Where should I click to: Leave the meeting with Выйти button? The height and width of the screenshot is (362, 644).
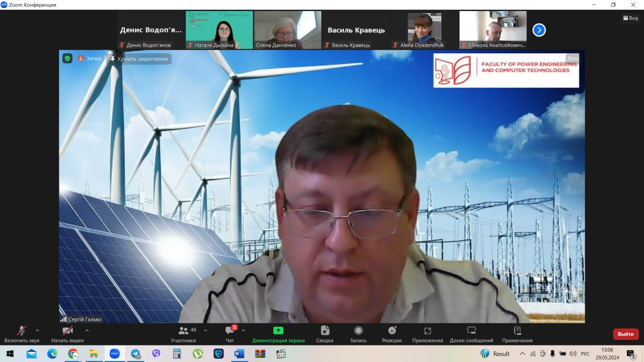(625, 334)
